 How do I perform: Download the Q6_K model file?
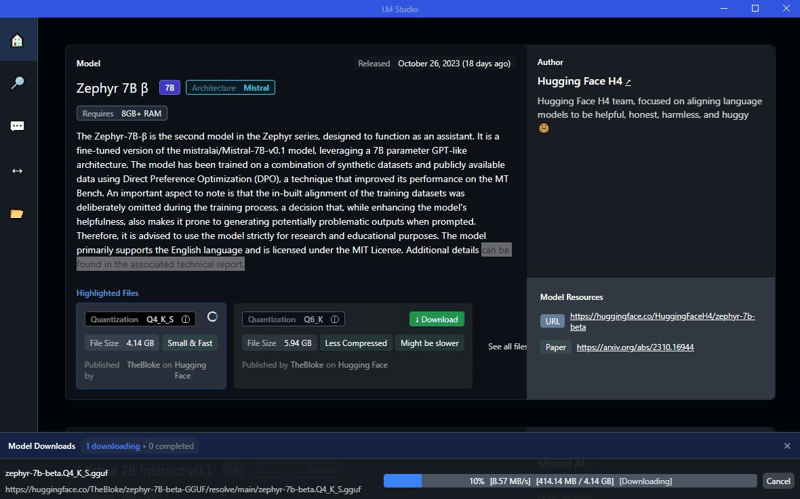pos(436,320)
